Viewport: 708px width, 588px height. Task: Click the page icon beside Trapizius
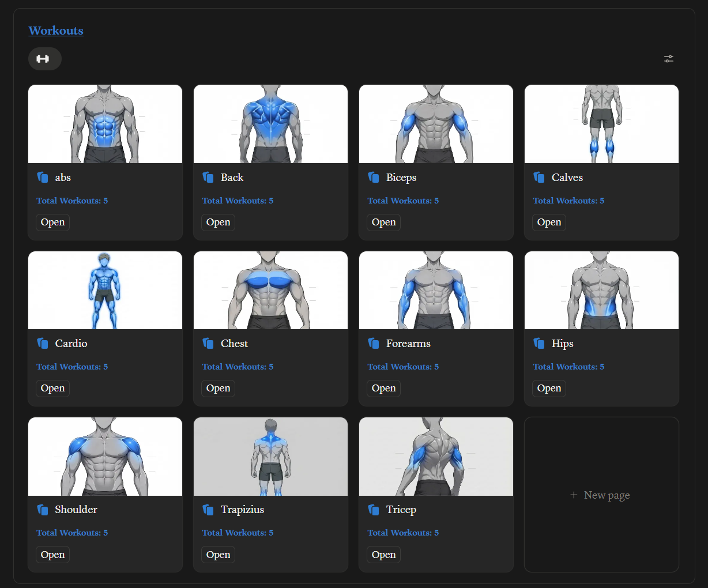click(x=208, y=510)
